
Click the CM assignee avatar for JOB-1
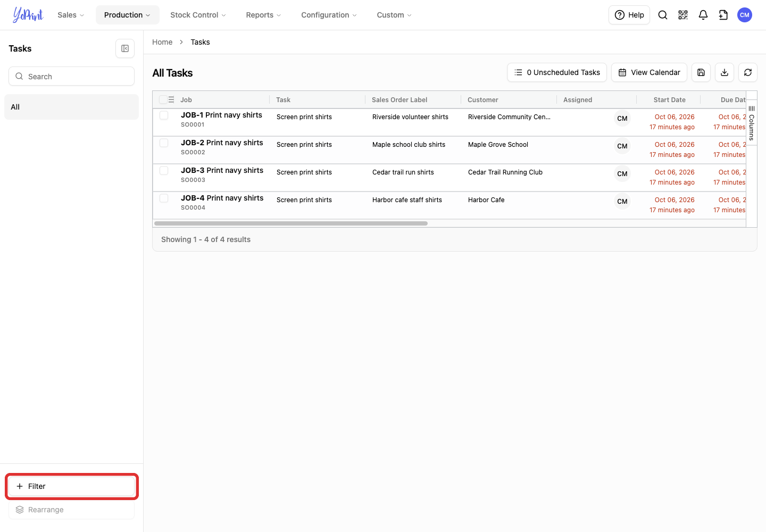tap(622, 119)
